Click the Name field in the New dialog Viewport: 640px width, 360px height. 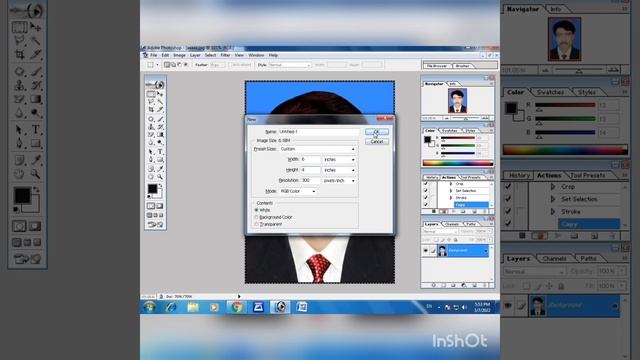(319, 132)
